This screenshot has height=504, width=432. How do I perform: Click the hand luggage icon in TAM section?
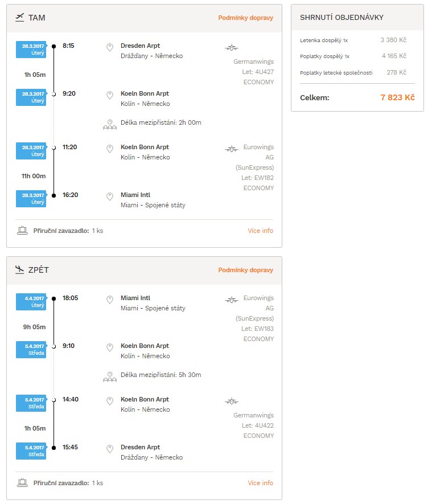pos(22,231)
